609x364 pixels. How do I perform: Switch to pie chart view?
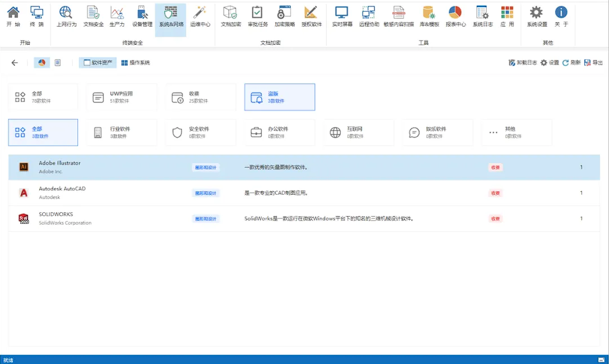pos(42,63)
